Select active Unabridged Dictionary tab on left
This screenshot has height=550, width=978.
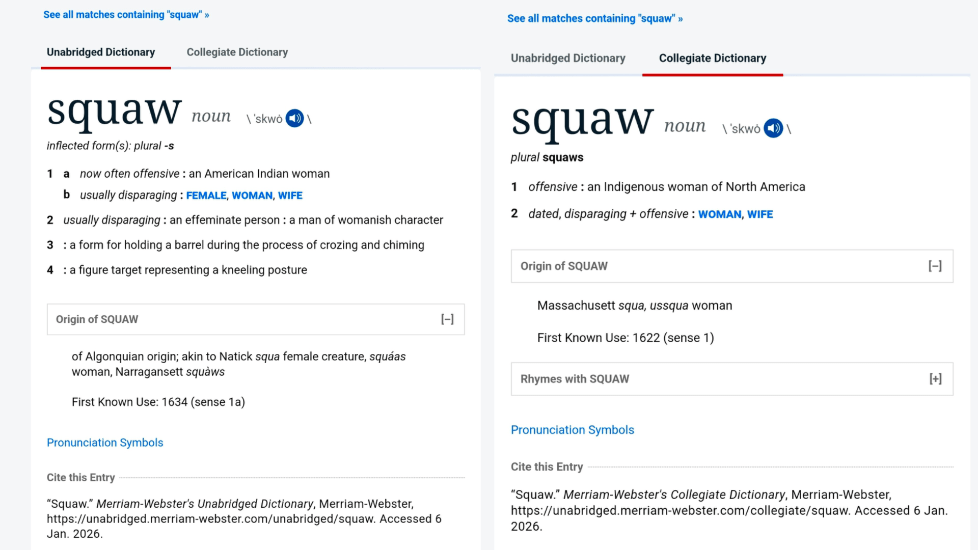coord(101,52)
